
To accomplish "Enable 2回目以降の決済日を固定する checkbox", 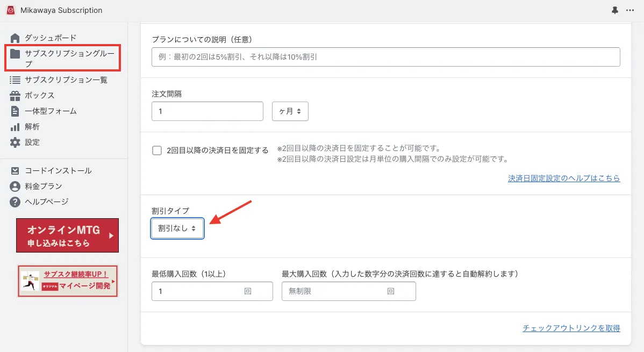I will [157, 150].
